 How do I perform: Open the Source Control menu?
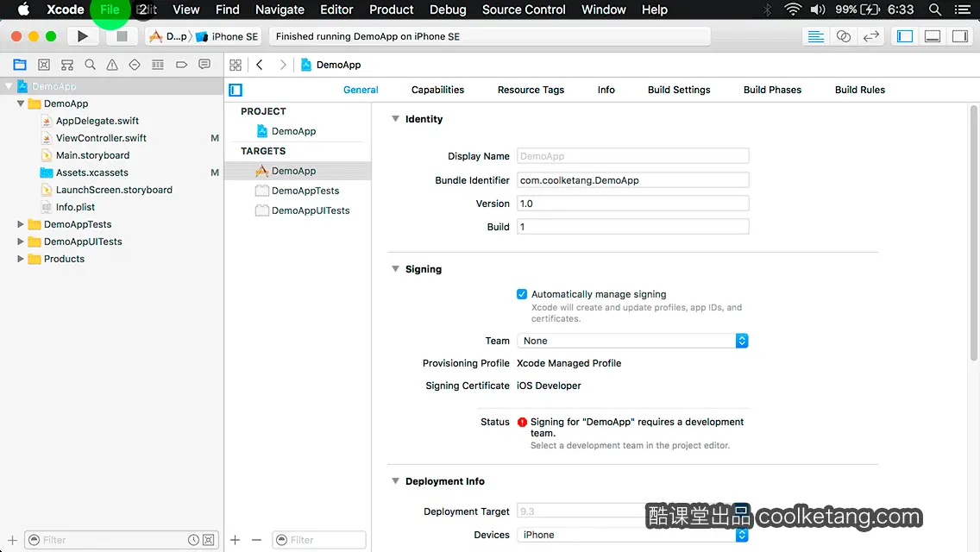tap(524, 9)
